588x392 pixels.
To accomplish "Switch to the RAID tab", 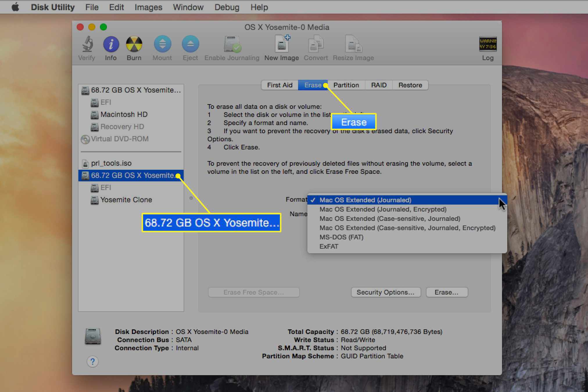I will 379,85.
